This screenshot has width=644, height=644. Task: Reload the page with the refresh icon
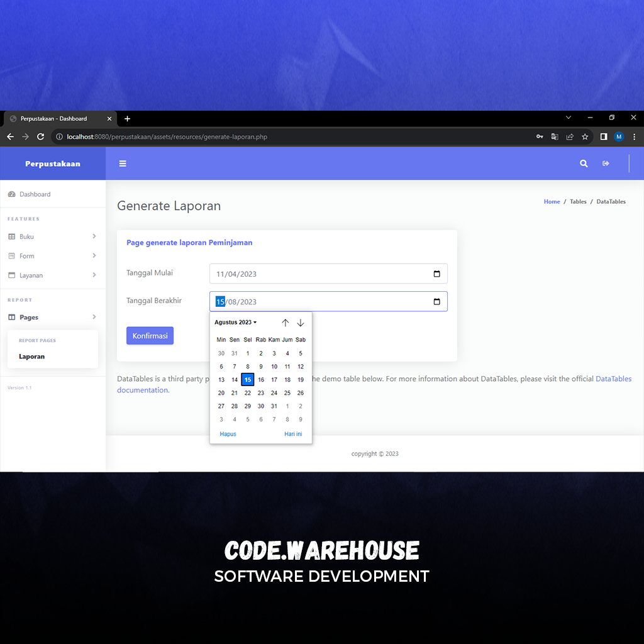tap(41, 136)
